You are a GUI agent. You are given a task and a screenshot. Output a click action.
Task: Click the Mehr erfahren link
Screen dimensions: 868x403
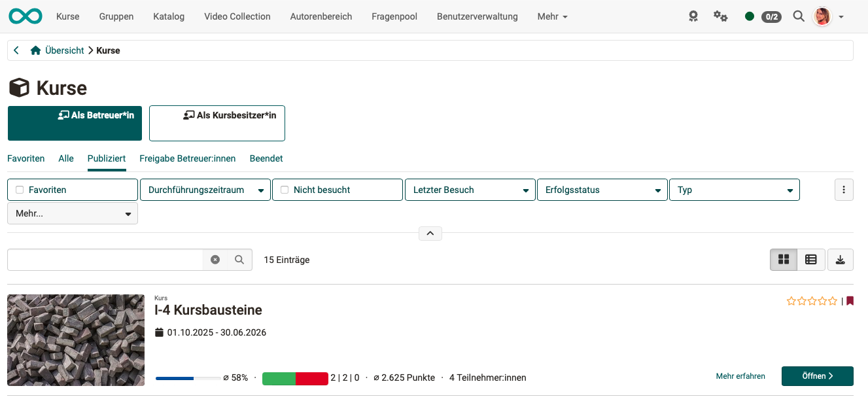click(740, 376)
